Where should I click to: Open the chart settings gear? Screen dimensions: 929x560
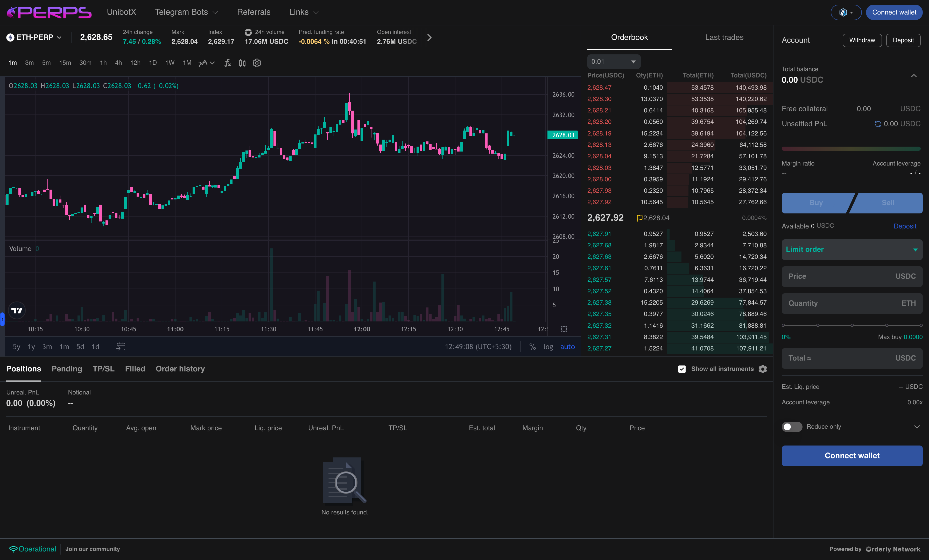pyautogui.click(x=257, y=63)
